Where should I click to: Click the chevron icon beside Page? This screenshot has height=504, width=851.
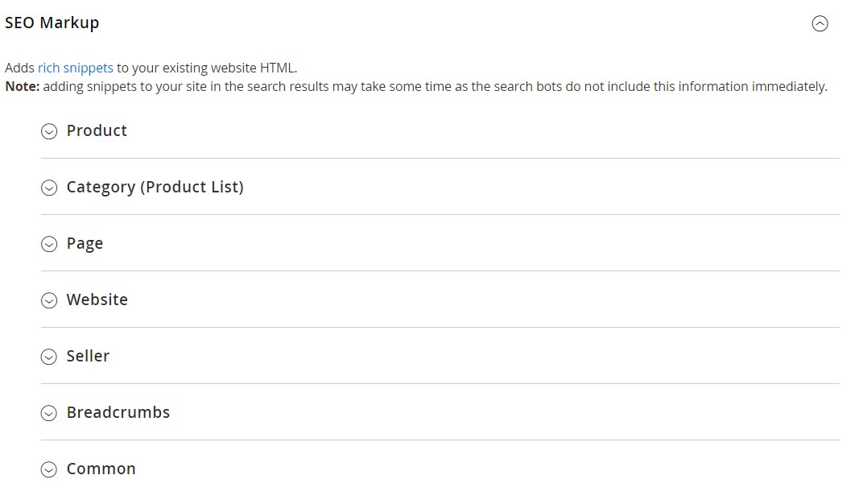tap(49, 244)
